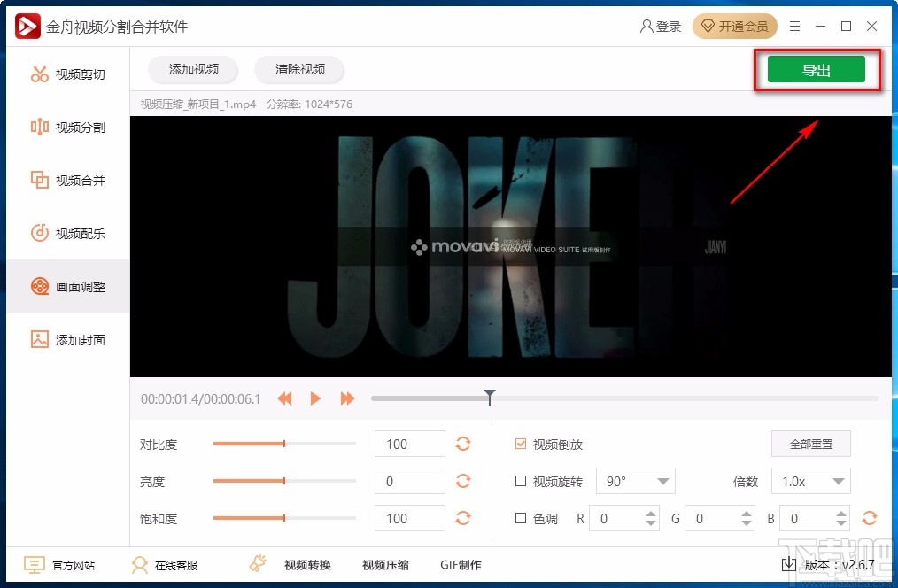Click the 对比度 value field 100

pyautogui.click(x=409, y=444)
